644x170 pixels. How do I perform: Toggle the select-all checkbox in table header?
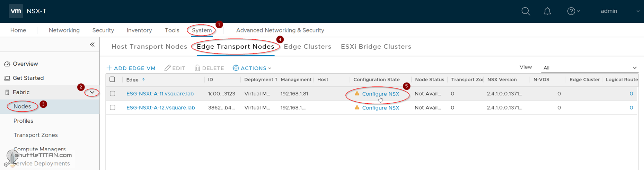(x=112, y=79)
